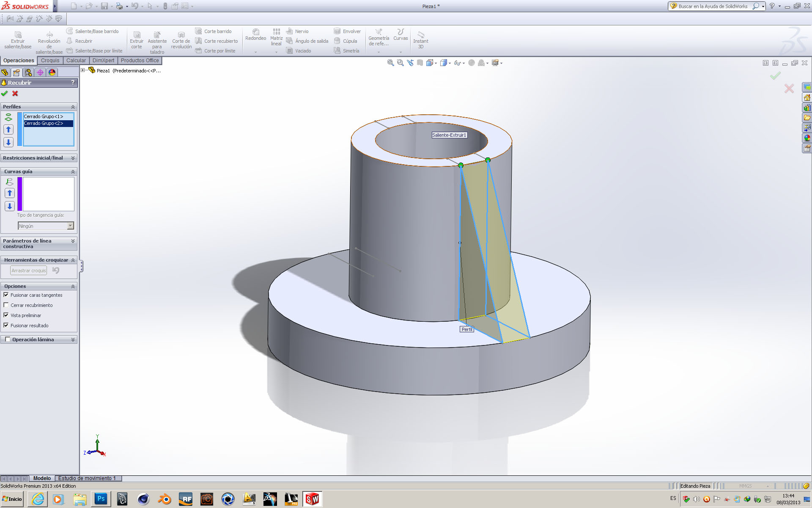Switch to the Croquis tab
Image resolution: width=812 pixels, height=508 pixels.
[x=50, y=61]
